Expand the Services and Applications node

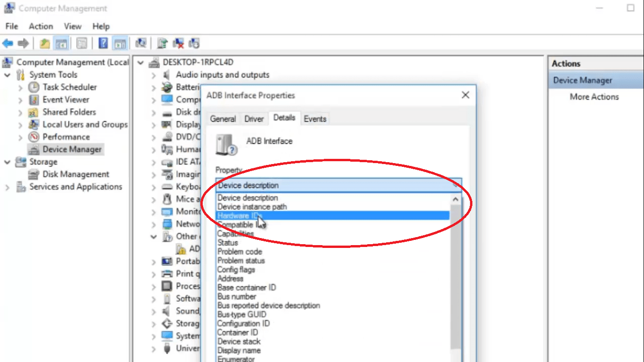(x=8, y=187)
